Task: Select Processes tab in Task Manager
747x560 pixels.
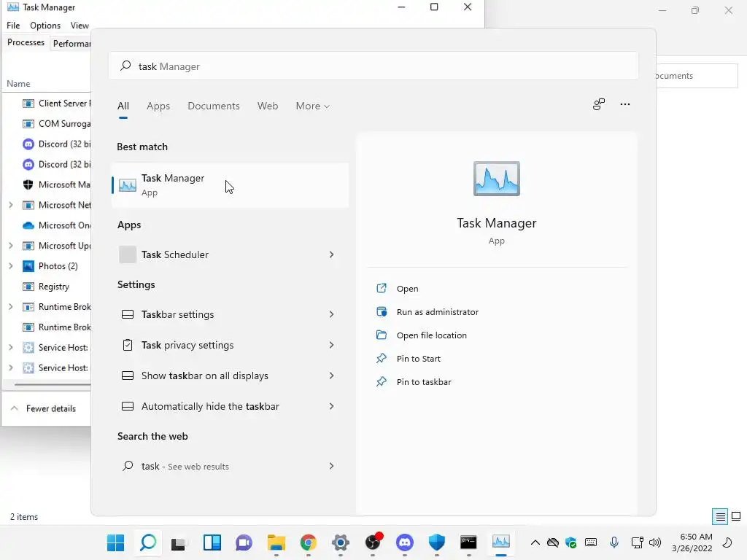Action: (x=26, y=42)
